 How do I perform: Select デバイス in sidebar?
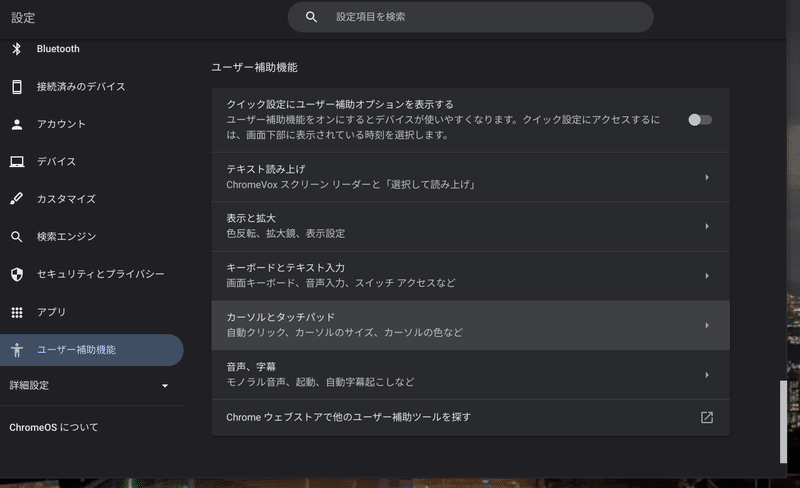[x=56, y=162]
